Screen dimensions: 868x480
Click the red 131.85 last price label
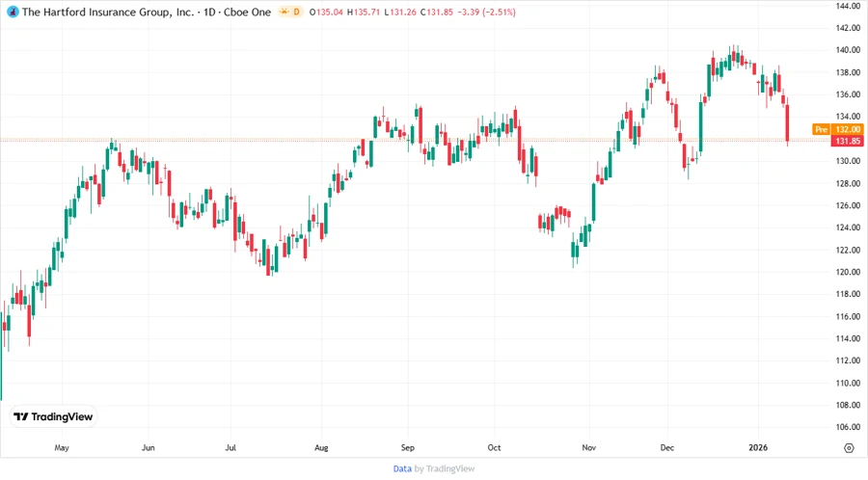point(847,141)
